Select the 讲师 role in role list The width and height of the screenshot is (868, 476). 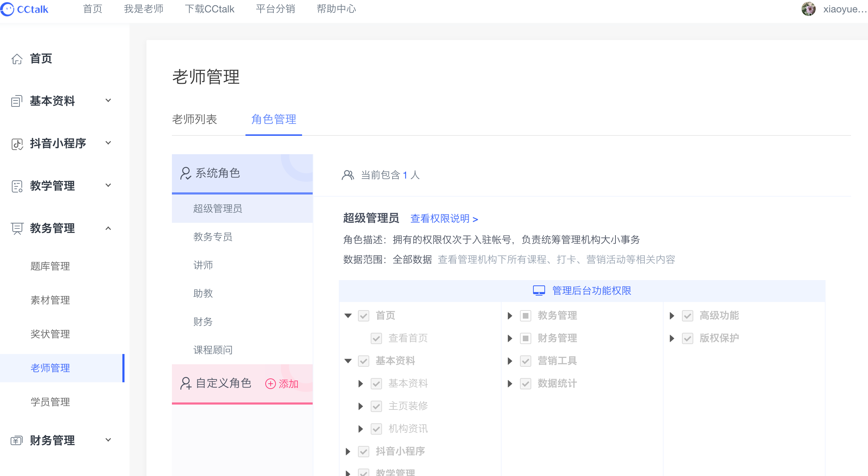point(203,265)
